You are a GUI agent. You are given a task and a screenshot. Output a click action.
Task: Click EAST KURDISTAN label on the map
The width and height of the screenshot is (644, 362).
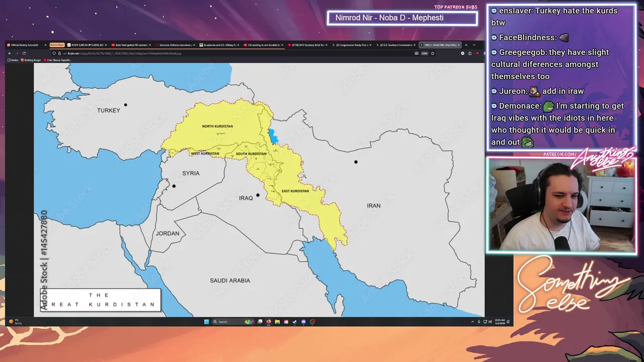[x=295, y=191]
